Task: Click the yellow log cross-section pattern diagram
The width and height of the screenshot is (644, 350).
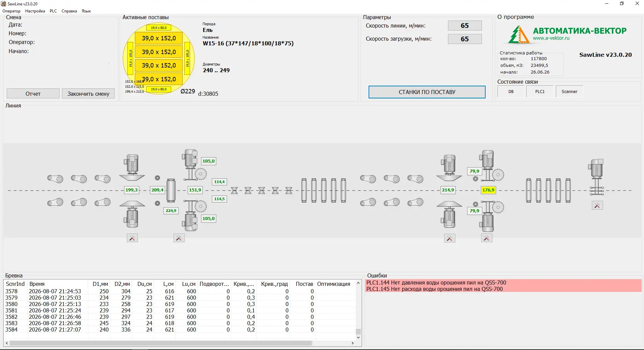Action: coord(159,59)
